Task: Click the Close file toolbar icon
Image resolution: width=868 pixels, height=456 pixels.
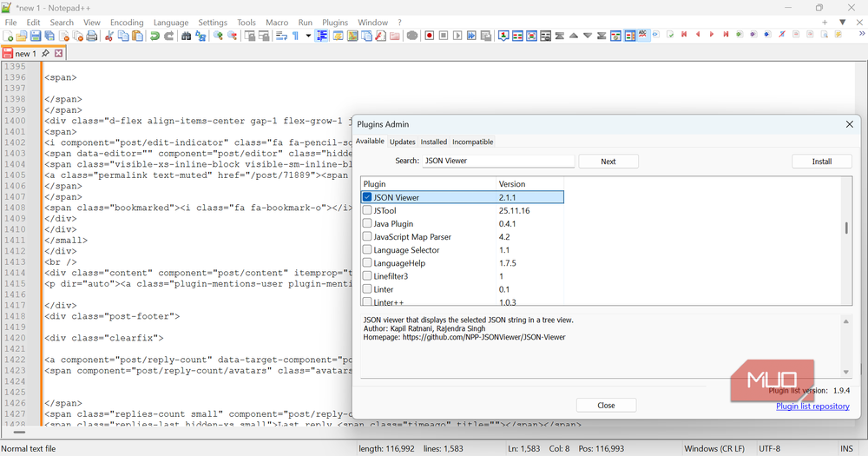Action: pos(64,36)
